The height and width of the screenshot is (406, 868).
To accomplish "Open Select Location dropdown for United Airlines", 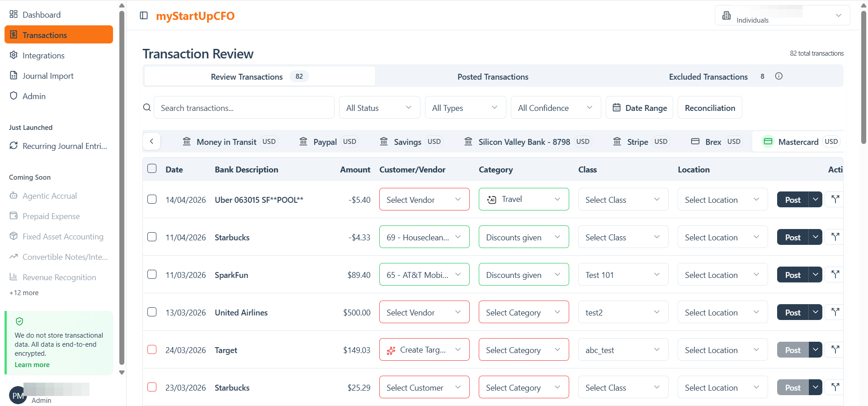I will 722,312.
